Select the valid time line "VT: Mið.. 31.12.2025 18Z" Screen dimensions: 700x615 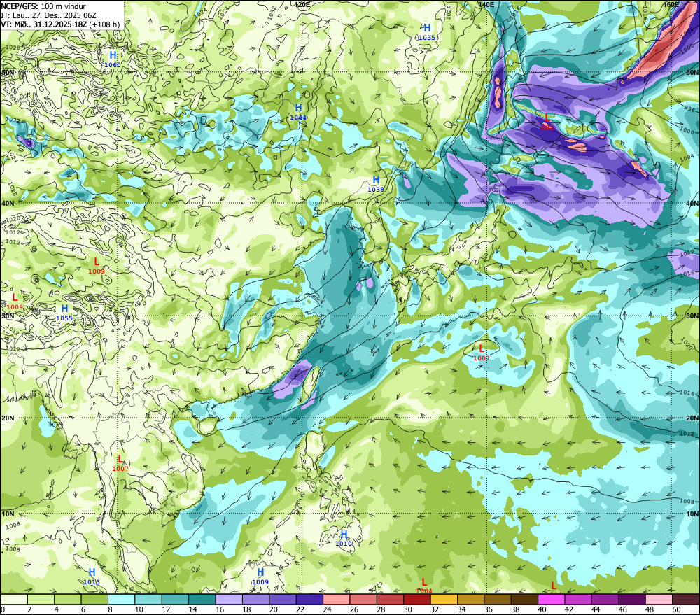click(43, 24)
